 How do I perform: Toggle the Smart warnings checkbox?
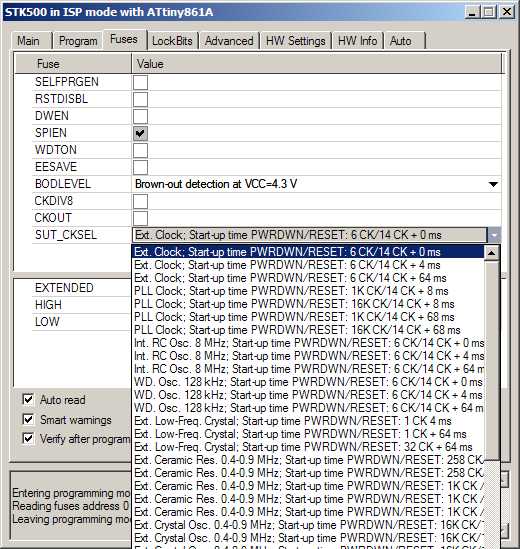pos(28,419)
